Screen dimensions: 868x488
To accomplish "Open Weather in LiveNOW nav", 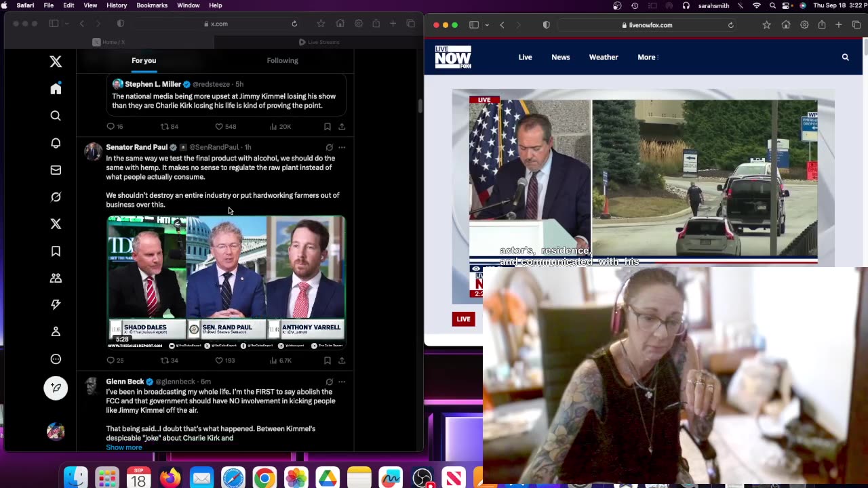I will point(604,57).
